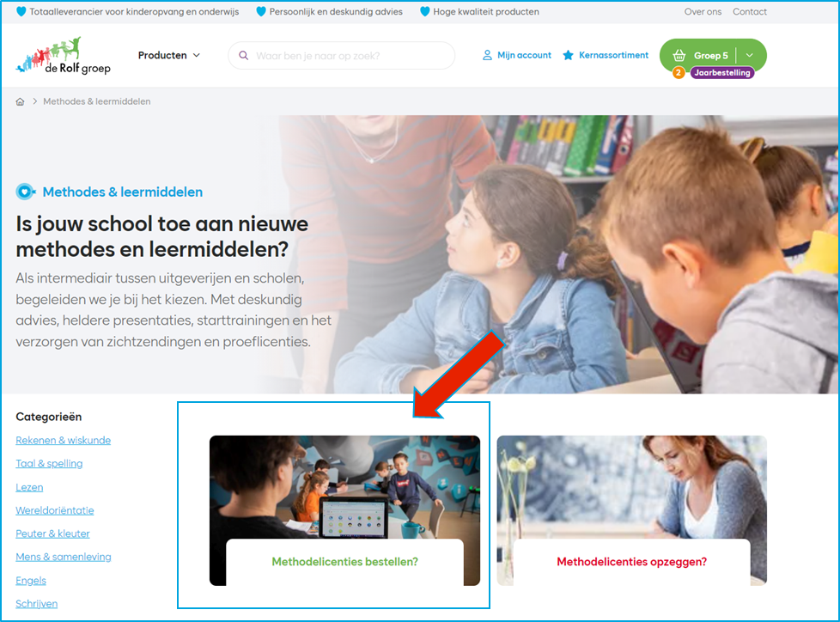Open the Taal & spelling category
The height and width of the screenshot is (622, 840).
[49, 463]
